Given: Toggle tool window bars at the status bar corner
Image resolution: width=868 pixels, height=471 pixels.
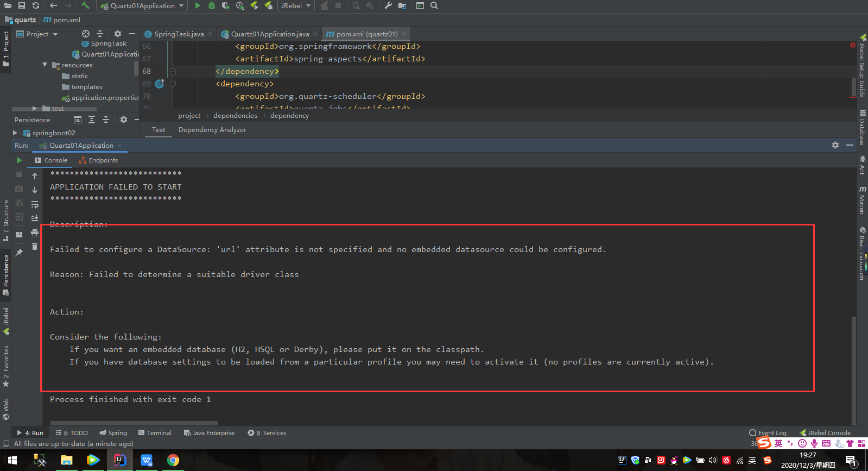Looking at the screenshot, I should point(6,444).
